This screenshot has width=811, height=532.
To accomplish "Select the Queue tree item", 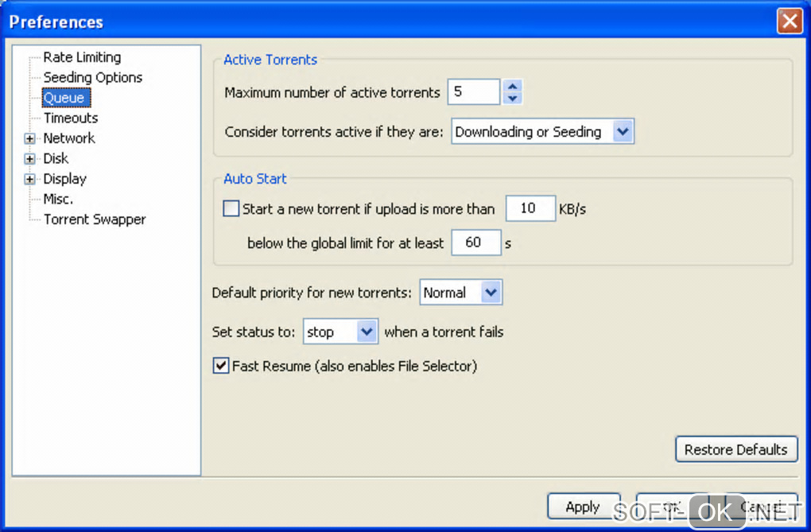I will (65, 98).
